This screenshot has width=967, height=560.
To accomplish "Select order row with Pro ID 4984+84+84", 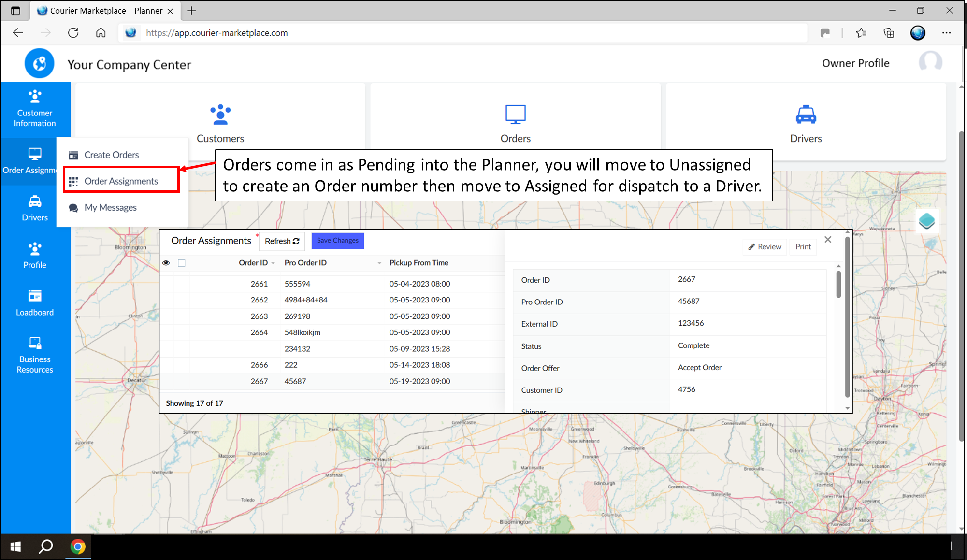I will pos(332,300).
